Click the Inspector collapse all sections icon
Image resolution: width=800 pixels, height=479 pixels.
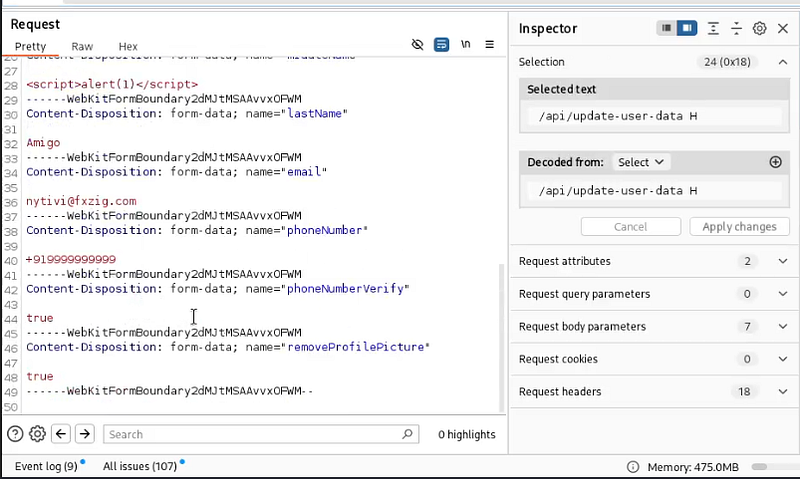coord(736,29)
